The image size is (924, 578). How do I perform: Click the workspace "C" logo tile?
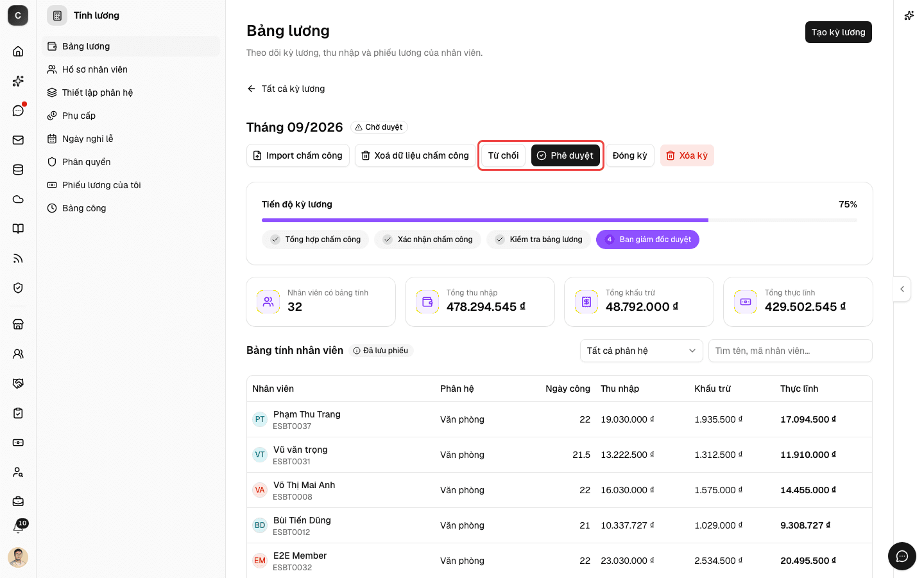(x=18, y=15)
